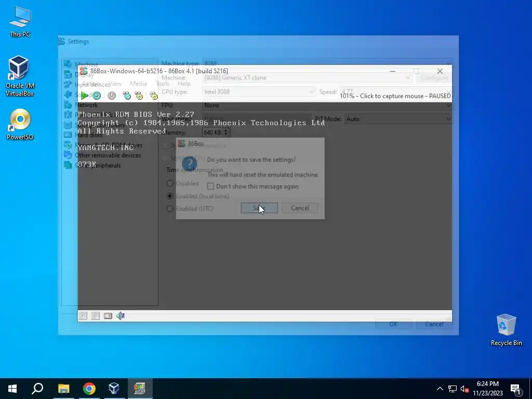Open the CPU type dropdown showing Intel 8088
Viewport: 532px width, 399px height.
[x=259, y=91]
